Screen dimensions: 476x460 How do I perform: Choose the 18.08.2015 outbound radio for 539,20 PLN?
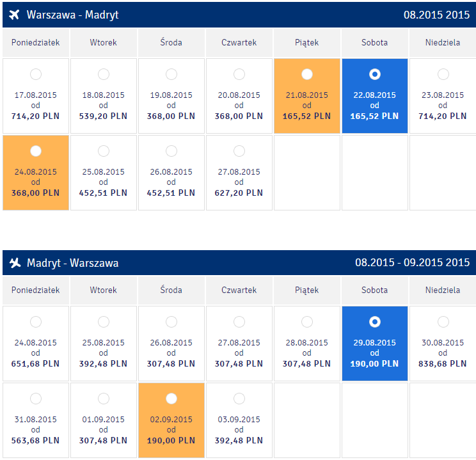click(104, 74)
